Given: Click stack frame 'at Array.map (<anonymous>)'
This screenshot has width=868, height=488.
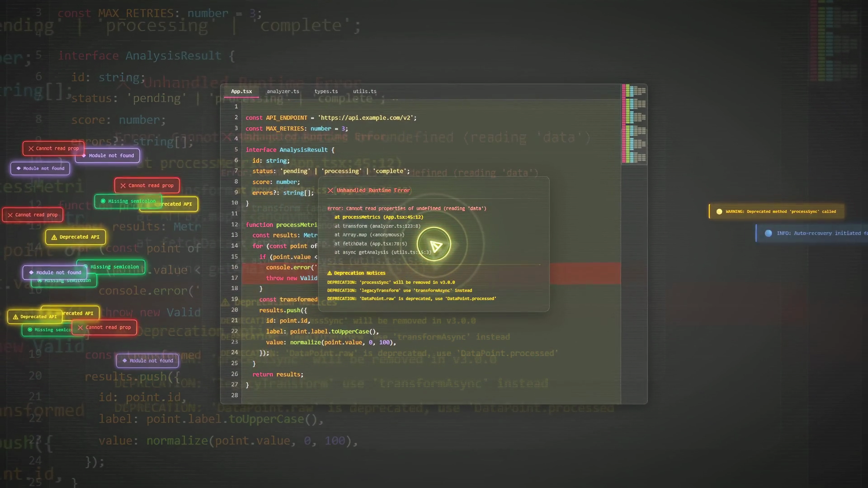Looking at the screenshot, I should [x=369, y=235].
